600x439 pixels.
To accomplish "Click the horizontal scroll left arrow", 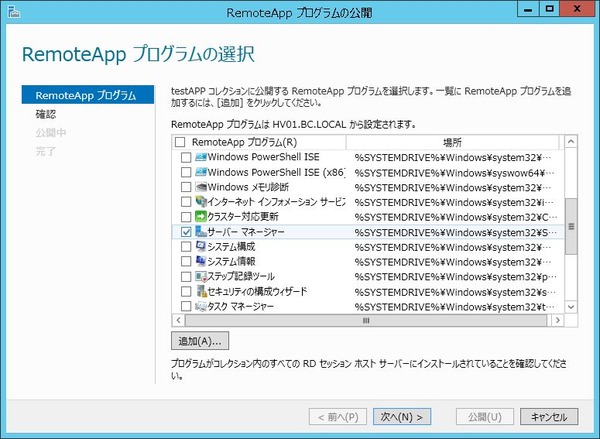I will coord(178,320).
